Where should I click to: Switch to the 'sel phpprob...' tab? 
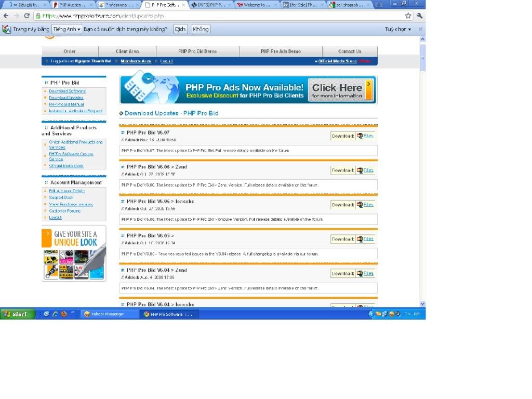[x=350, y=5]
